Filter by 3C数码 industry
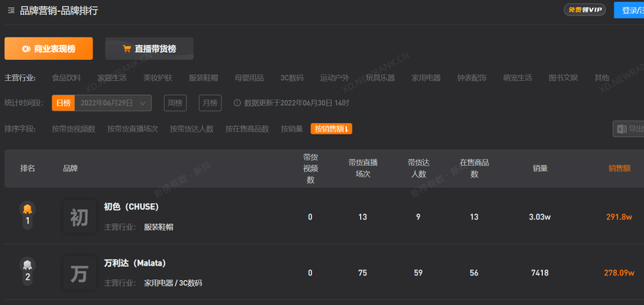 pos(292,78)
